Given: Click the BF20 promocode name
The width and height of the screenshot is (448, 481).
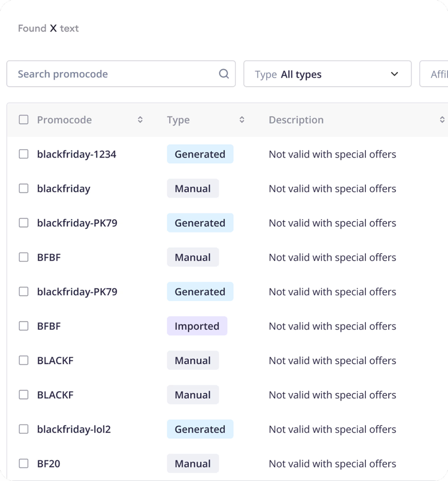Looking at the screenshot, I should click(48, 464).
